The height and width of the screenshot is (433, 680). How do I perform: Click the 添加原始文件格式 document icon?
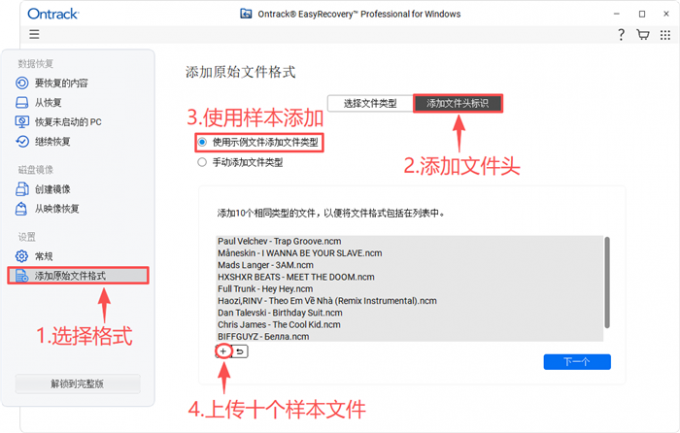[22, 276]
